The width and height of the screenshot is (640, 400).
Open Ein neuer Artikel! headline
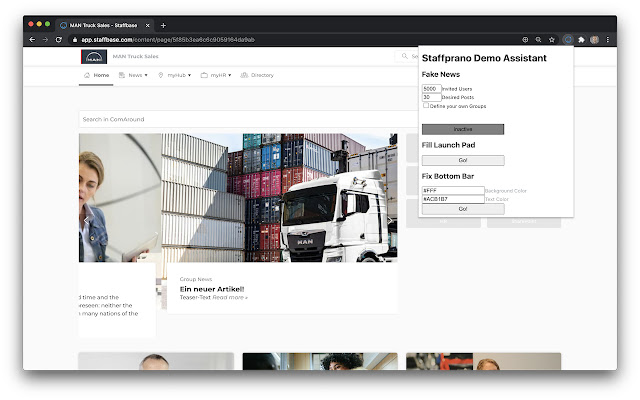tap(212, 289)
